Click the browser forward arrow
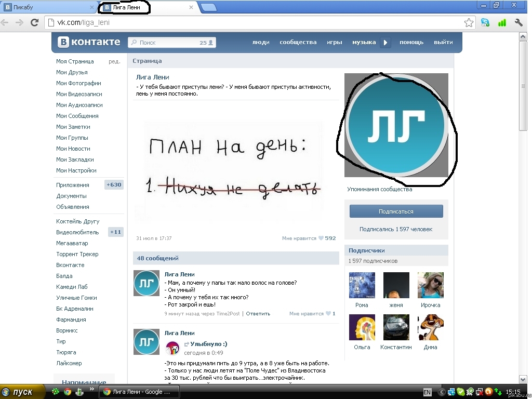Screen dimensions: 532x399 (19, 23)
